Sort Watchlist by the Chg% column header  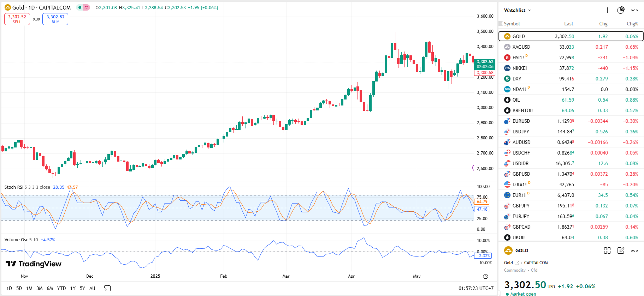632,24
